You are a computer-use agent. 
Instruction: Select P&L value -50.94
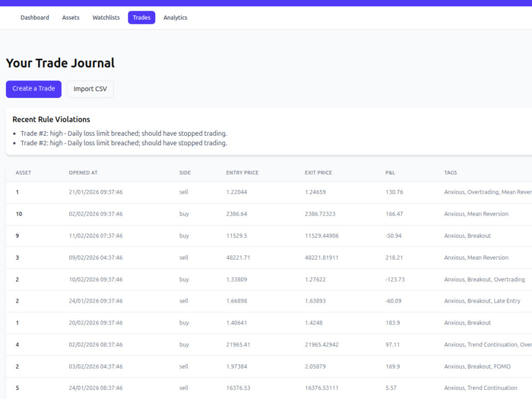(394, 236)
